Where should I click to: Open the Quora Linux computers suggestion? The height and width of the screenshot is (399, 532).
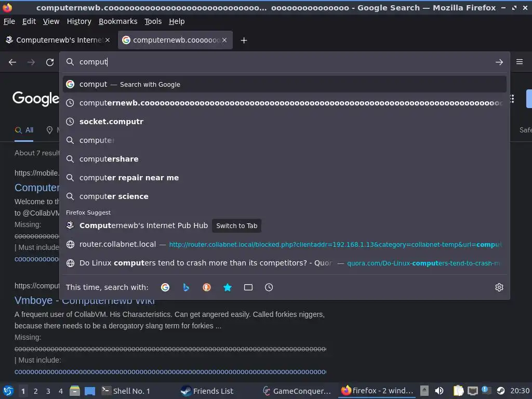click(x=284, y=263)
